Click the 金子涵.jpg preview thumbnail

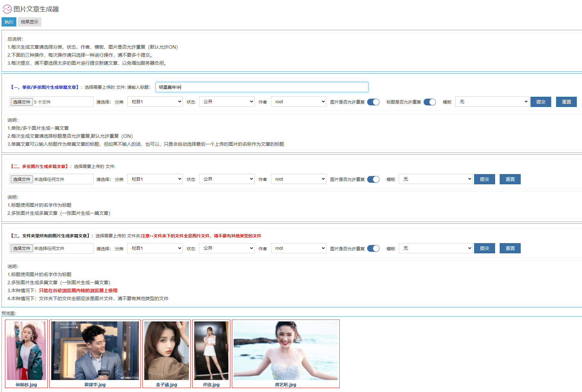166,351
